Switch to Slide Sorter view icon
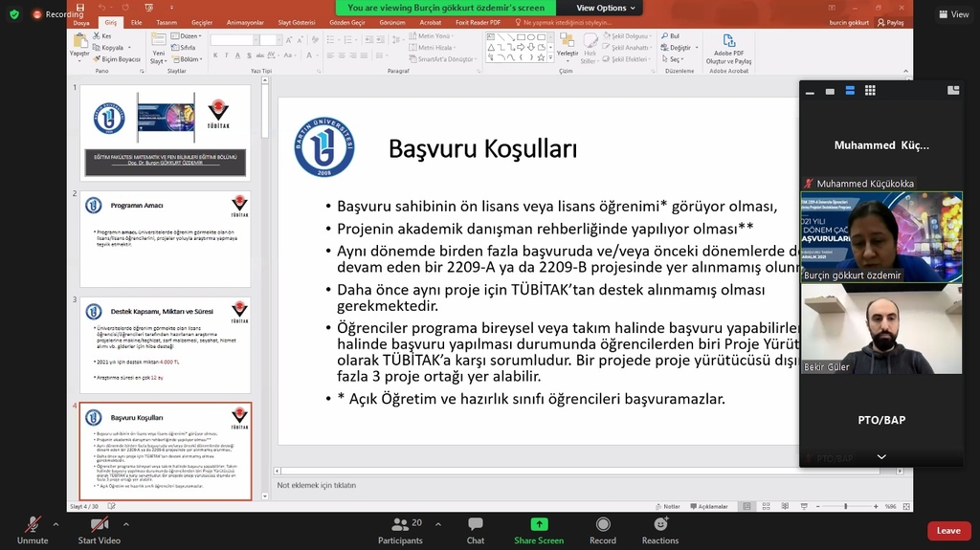The height and width of the screenshot is (550, 980). pyautogui.click(x=767, y=506)
